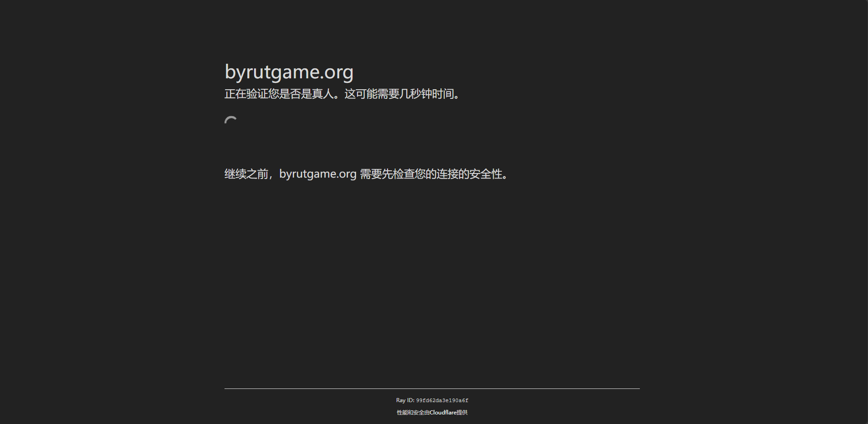The height and width of the screenshot is (424, 868).
Task: Click the phrase "需要先检查您的连接的安全性"
Action: tap(431, 174)
